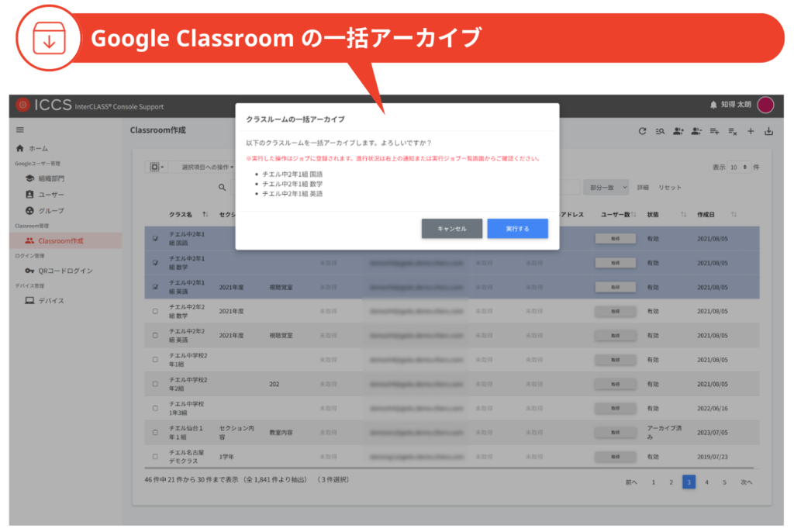Click user-count button in チエル名古屋デモクラス row
Viewport: 794px width, 532px height.
pyautogui.click(x=615, y=457)
